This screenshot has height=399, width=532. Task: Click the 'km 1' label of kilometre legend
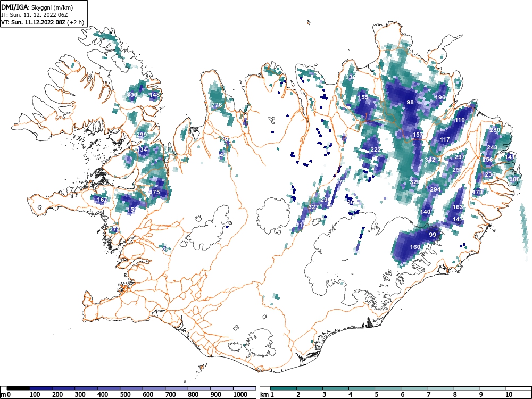coord(267,395)
